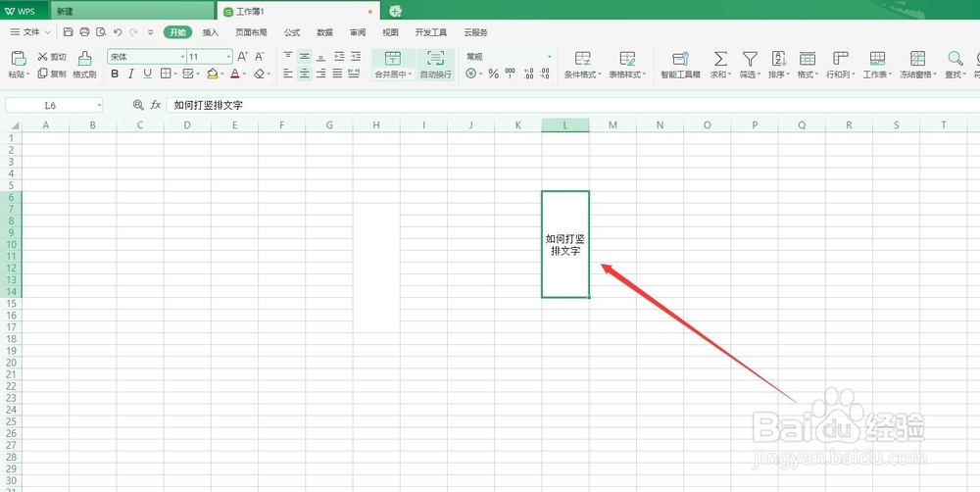The width and height of the screenshot is (980, 492).
Task: Open Freeze Panes (冻结窗格) dropdown
Action: tap(918, 65)
